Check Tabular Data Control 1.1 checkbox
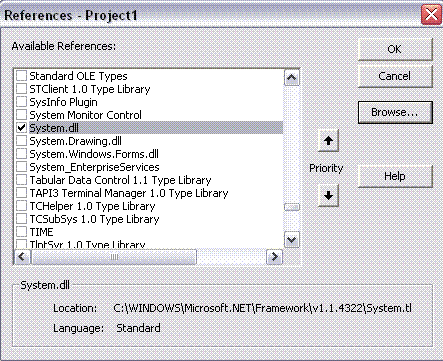Viewport: 443px width, 361px height. tap(21, 180)
